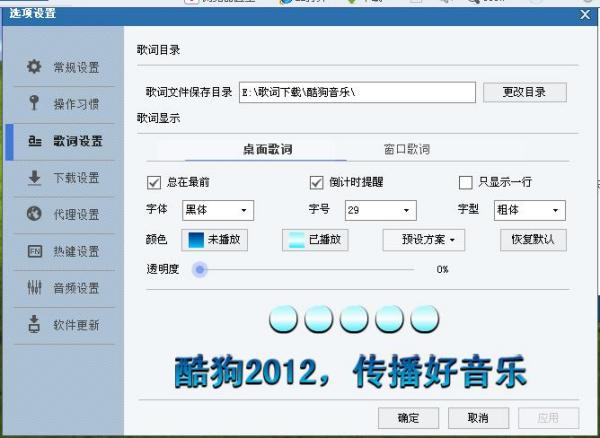600x438 pixels.
Task: Select 歌词设置 in the sidebar
Action: click(x=64, y=142)
